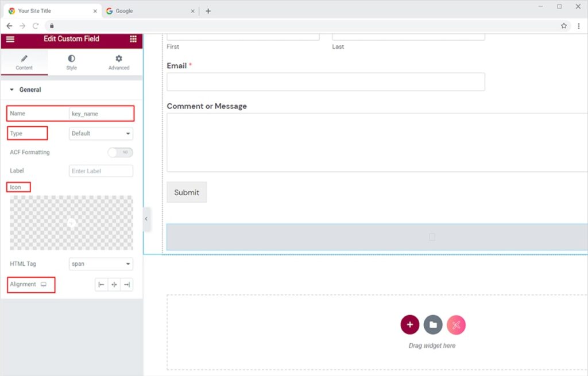Bookmark this page with the star
The image size is (588, 376).
click(564, 26)
